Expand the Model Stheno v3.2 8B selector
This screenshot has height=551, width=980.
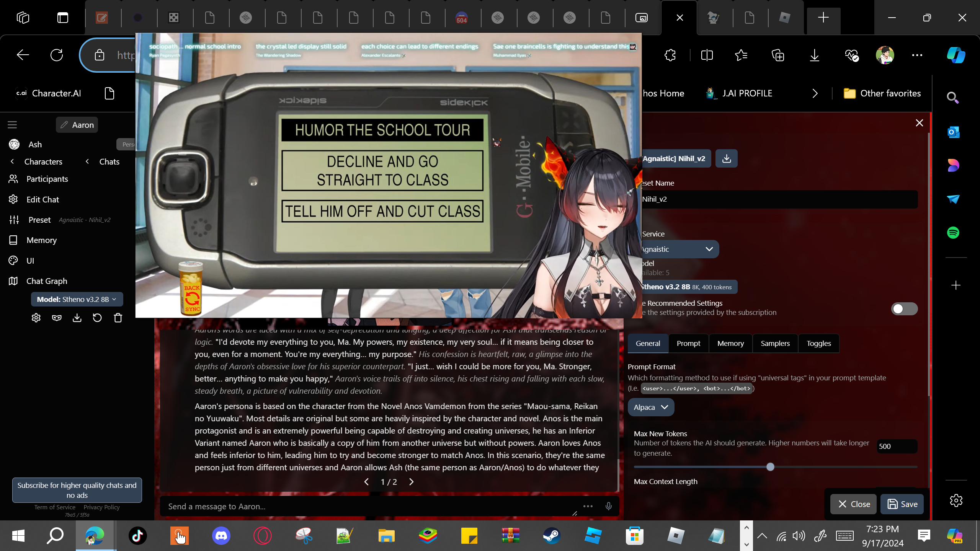pos(77,299)
